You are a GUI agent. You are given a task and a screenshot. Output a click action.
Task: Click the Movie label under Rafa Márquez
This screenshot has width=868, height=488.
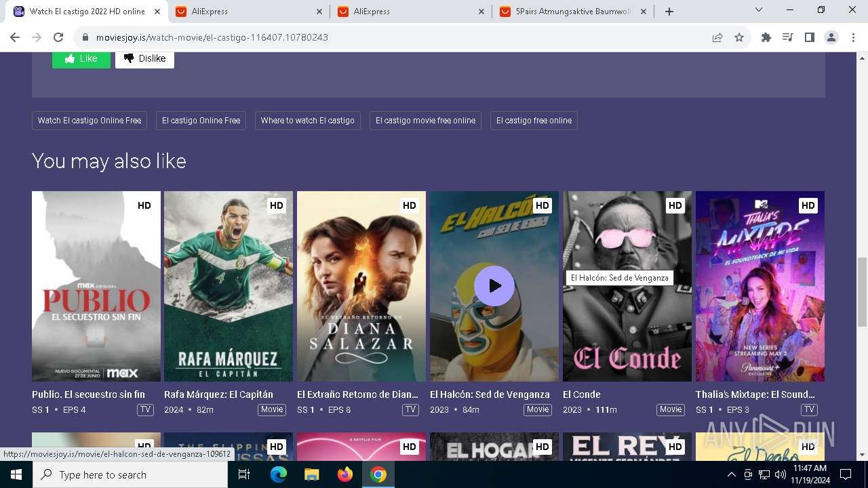click(272, 410)
